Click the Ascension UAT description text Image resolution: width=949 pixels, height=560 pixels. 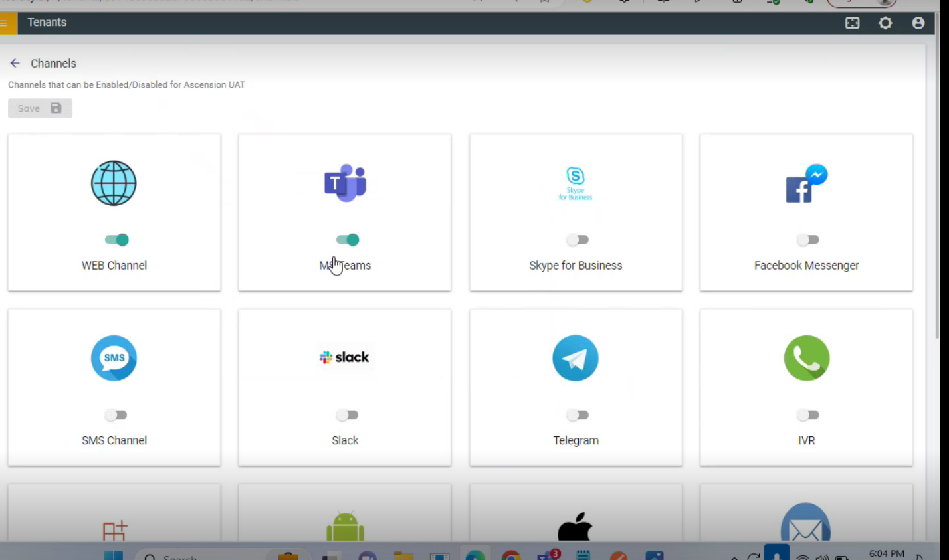126,85
